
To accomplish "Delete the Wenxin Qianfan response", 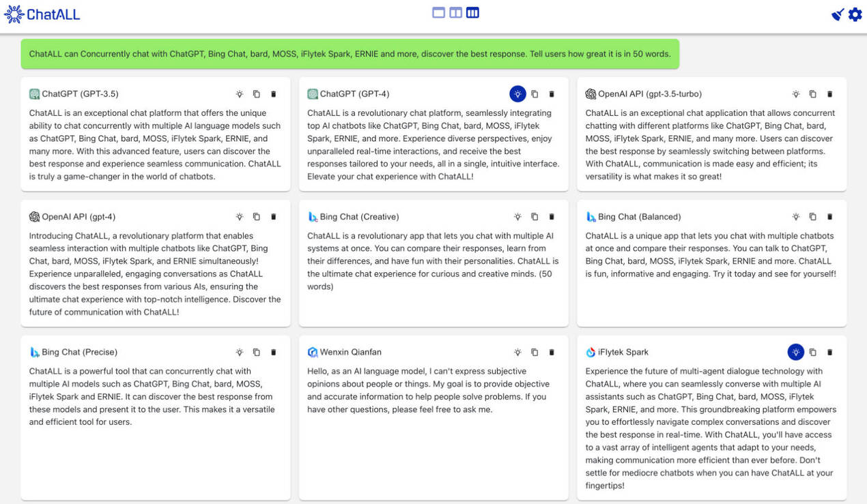I will (552, 353).
